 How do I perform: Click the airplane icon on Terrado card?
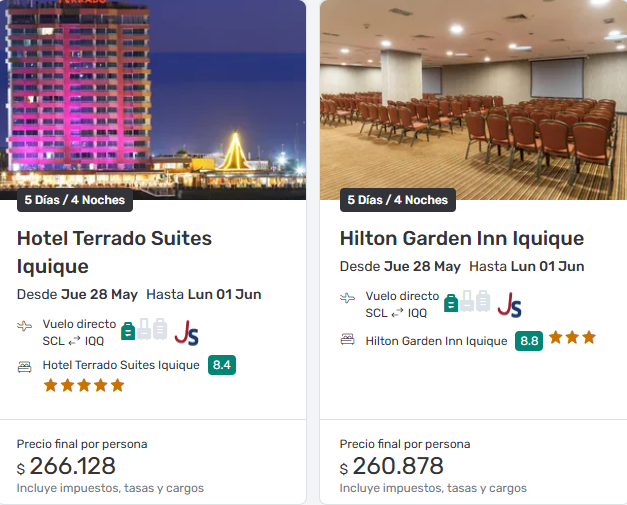click(25, 327)
